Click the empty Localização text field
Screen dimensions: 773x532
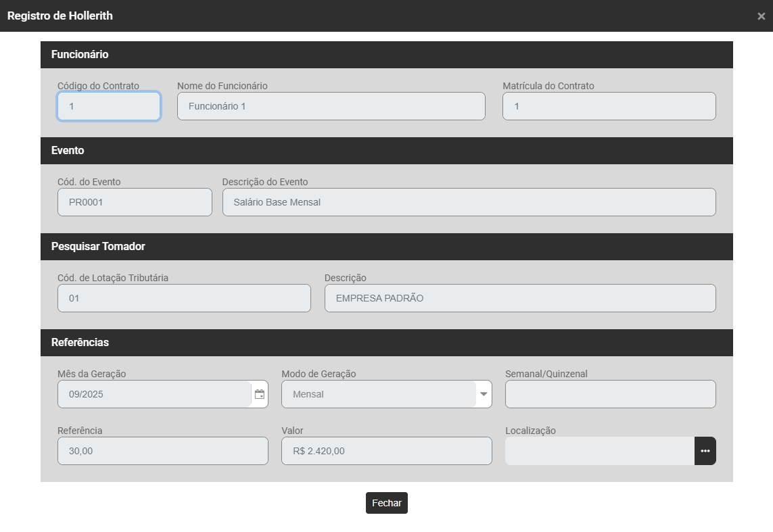click(x=599, y=451)
